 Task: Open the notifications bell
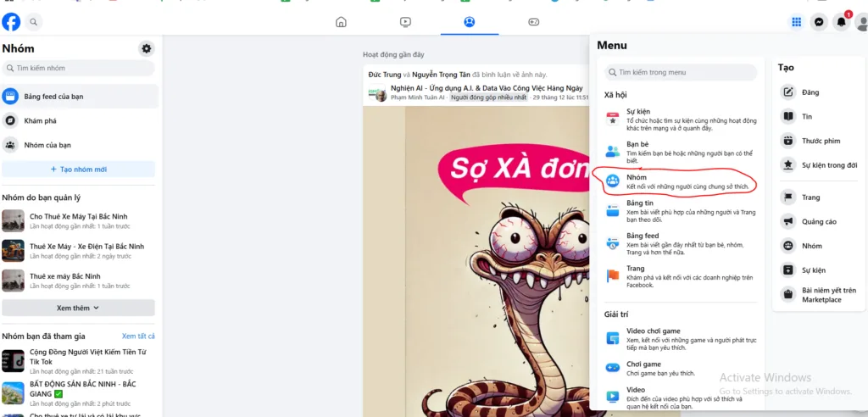click(x=841, y=22)
